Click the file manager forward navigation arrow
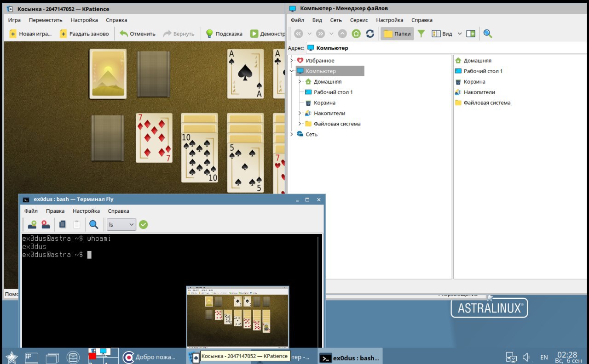Screen dimensions: 589x364 point(320,34)
